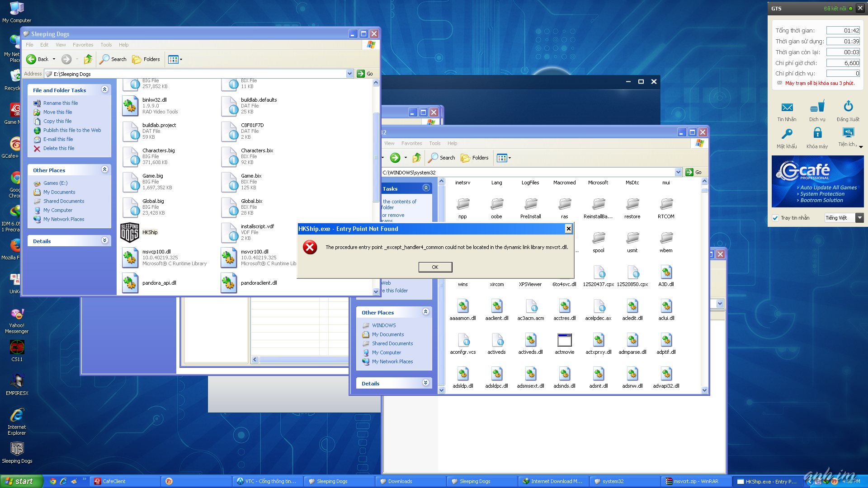Select the msvcp100.dll file icon
Image resolution: width=868 pixels, height=488 pixels.
(130, 258)
